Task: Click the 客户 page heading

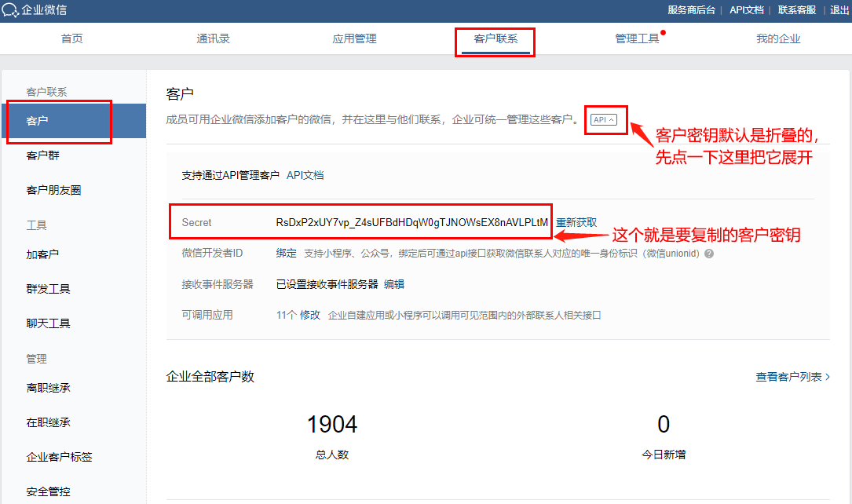Action: coord(180,94)
